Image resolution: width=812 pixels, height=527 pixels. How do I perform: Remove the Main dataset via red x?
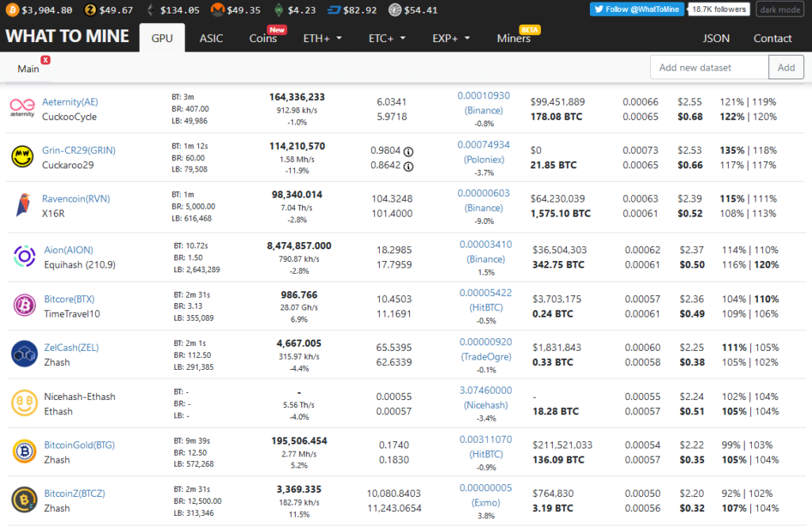coord(45,60)
